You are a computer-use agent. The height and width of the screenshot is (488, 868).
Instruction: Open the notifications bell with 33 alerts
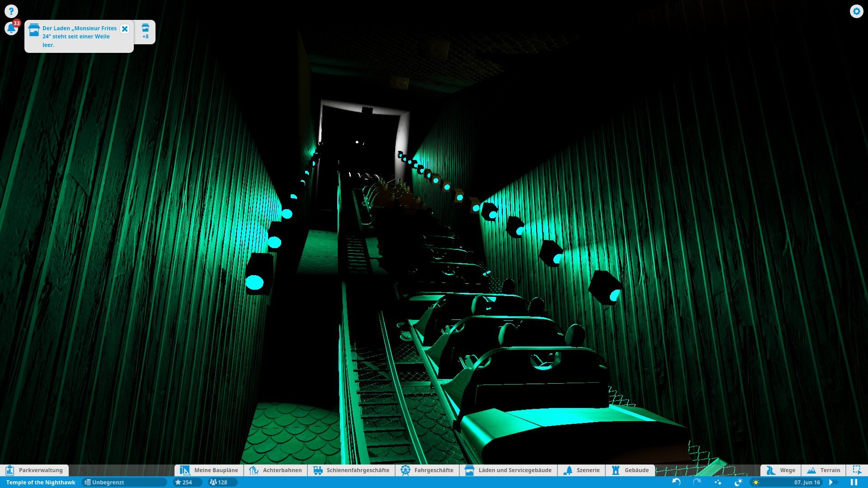tap(11, 28)
